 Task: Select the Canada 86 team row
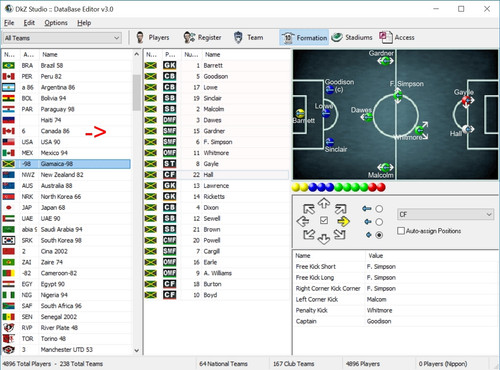(67, 131)
